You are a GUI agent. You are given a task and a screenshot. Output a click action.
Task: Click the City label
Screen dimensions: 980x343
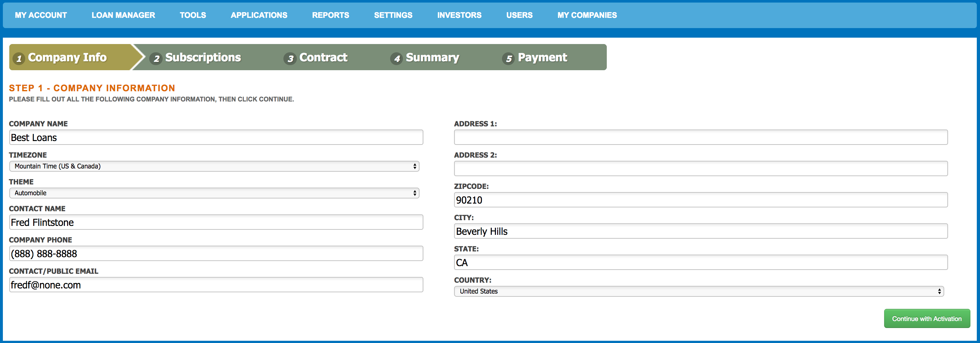coord(464,218)
